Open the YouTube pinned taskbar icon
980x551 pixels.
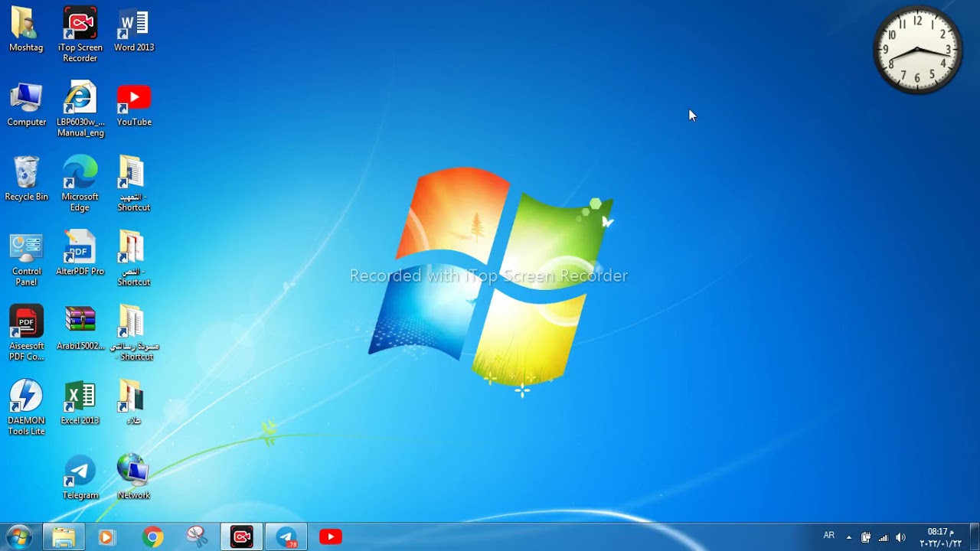(x=331, y=537)
